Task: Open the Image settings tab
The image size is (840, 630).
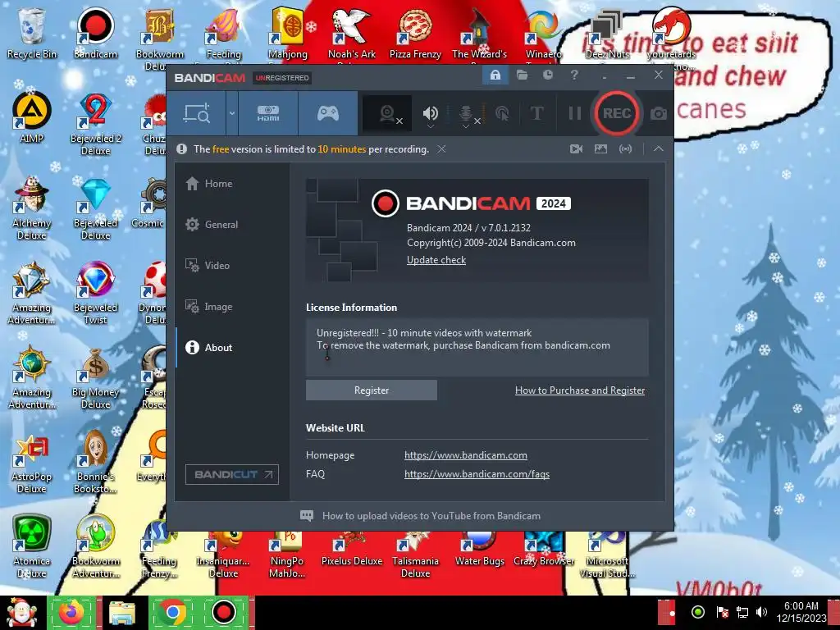Action: click(233, 307)
